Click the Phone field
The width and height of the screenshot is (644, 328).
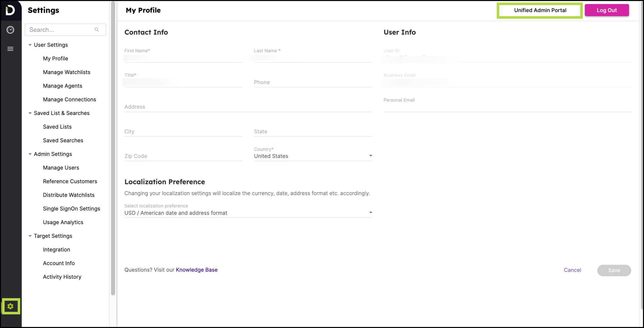tap(313, 82)
